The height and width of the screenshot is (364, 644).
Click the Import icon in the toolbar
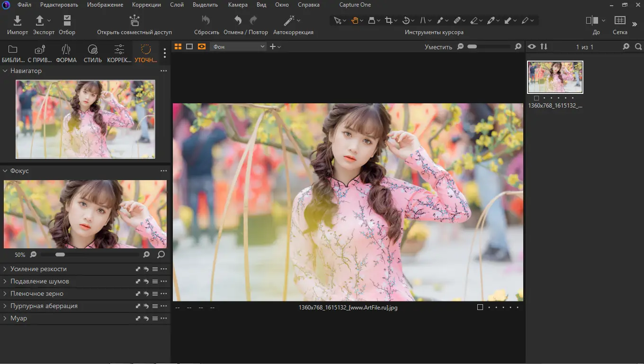coord(18,21)
